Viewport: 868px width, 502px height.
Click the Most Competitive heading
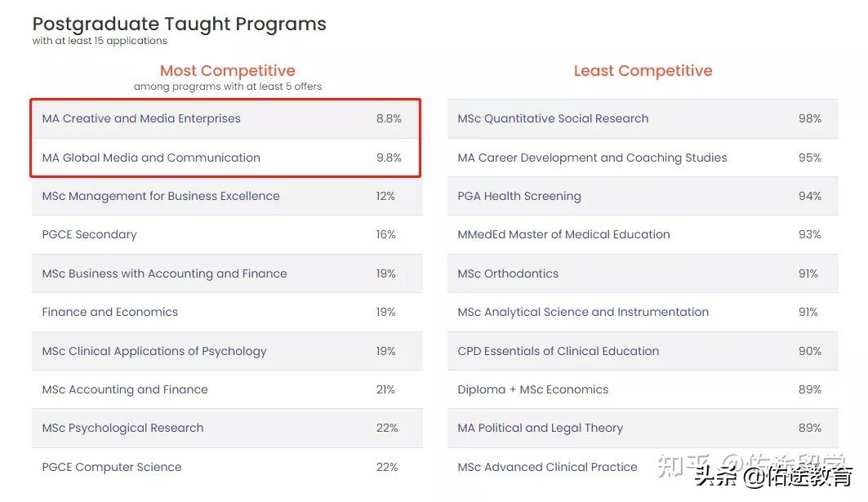click(227, 71)
